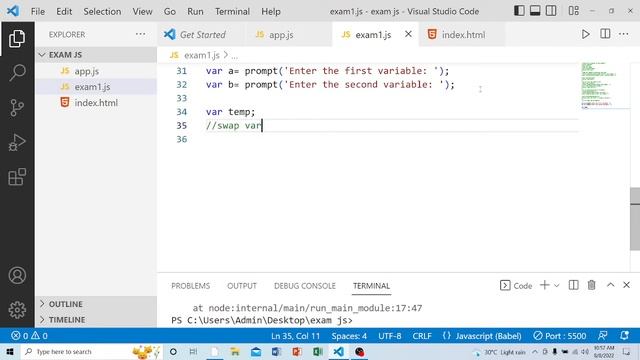Viewport: 640px width, 360px height.
Task: Open Explorer Views and More Actions ellipsis
Action: click(x=140, y=34)
